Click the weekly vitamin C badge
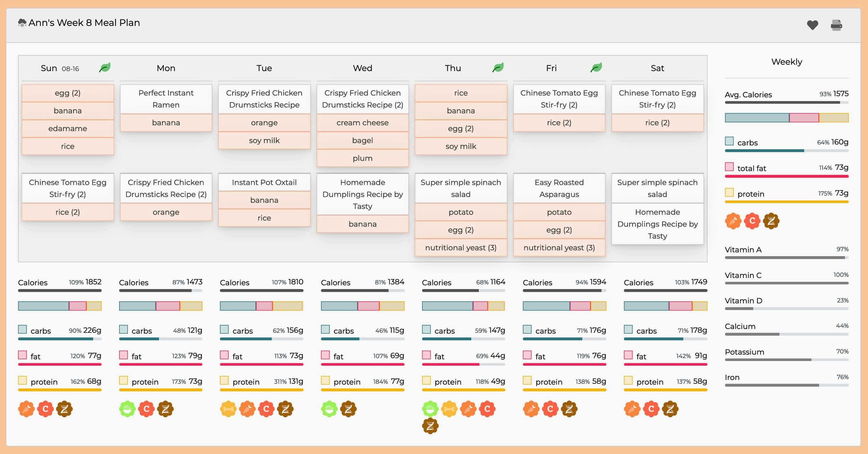Image resolution: width=868 pixels, height=454 pixels. (x=752, y=221)
